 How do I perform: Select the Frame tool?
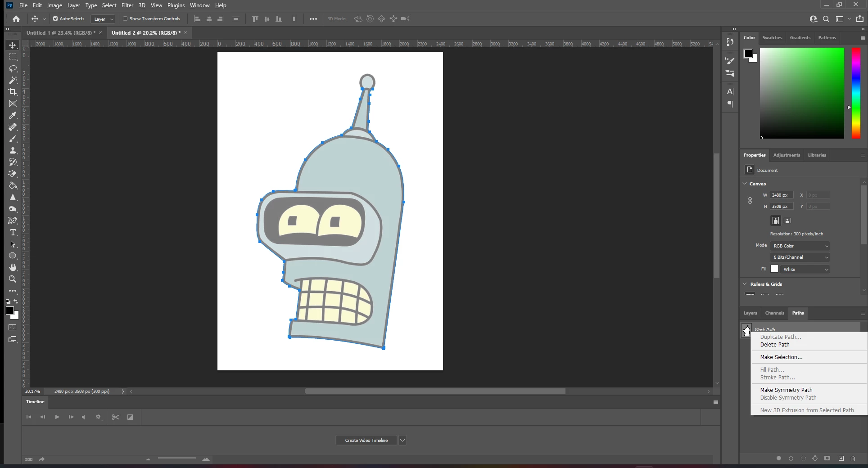(13, 103)
